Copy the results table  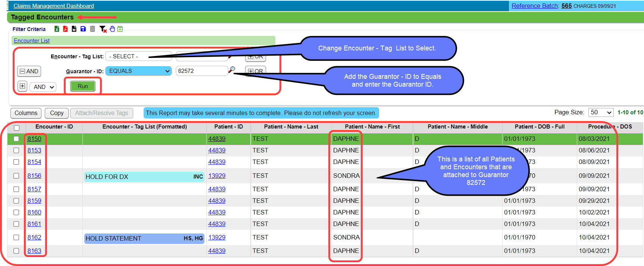(57, 113)
